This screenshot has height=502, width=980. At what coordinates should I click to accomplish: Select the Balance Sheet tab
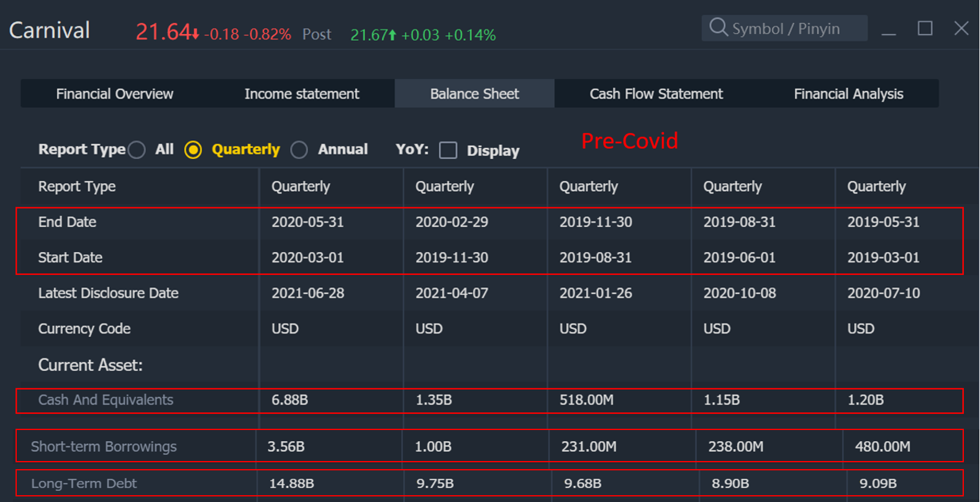point(474,94)
